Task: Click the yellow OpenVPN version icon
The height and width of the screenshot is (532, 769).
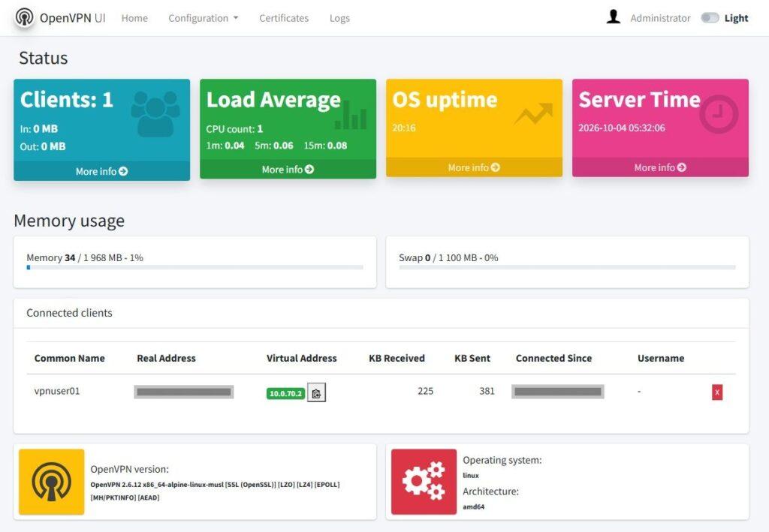Action: (52, 482)
